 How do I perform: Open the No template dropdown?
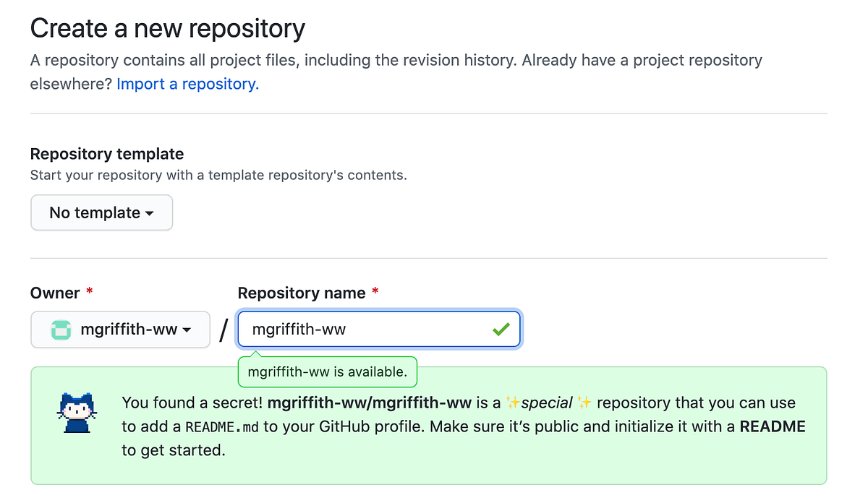point(101,212)
